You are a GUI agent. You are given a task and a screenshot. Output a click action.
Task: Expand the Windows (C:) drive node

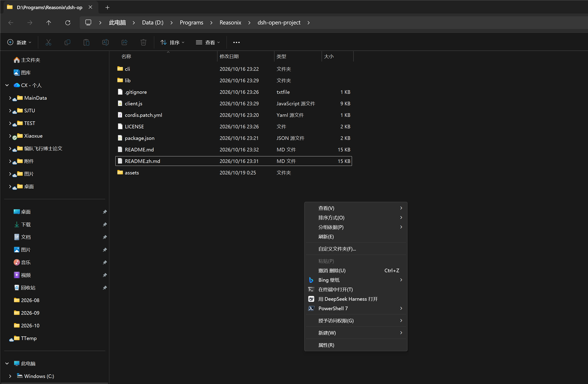point(10,376)
